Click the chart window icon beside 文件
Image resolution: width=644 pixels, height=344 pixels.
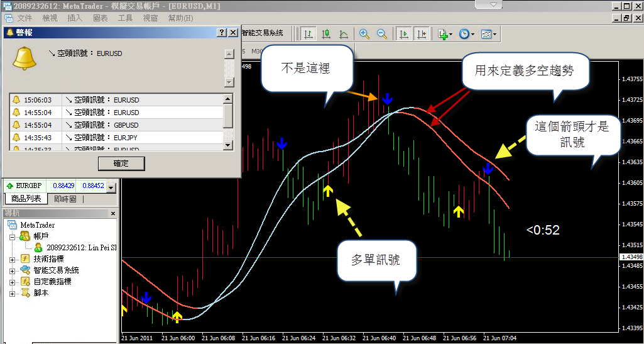click(x=8, y=18)
